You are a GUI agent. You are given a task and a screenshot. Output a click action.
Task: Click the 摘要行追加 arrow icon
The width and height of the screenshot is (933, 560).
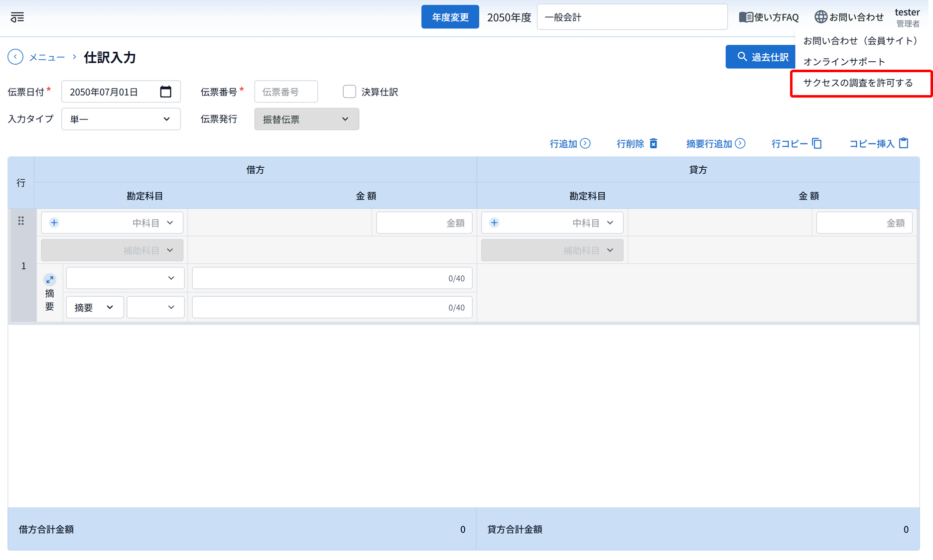click(x=741, y=143)
